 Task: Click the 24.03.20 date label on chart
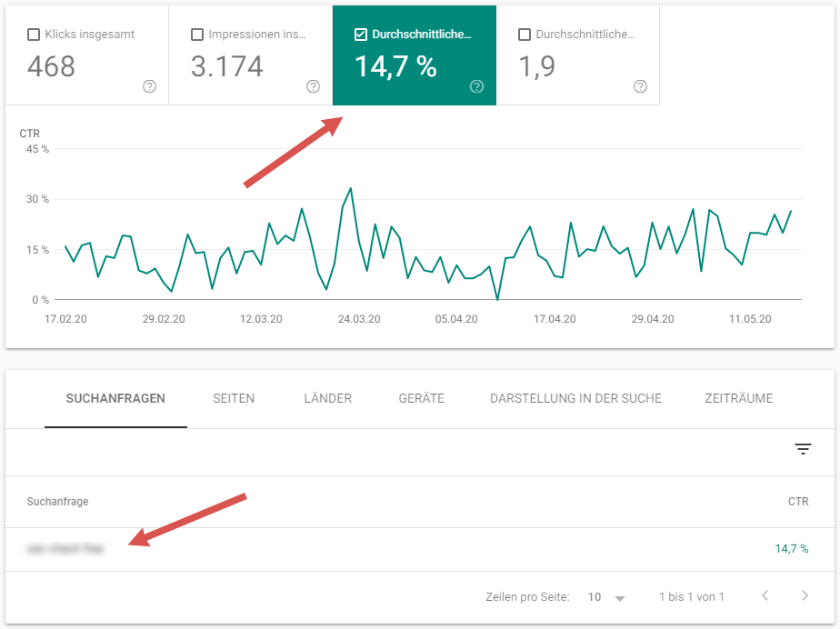point(359,319)
